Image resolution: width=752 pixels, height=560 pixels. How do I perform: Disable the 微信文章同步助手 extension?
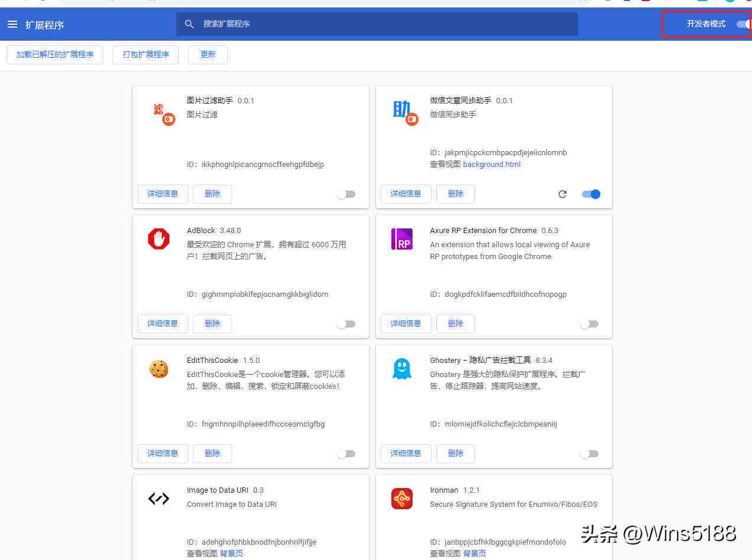point(591,194)
